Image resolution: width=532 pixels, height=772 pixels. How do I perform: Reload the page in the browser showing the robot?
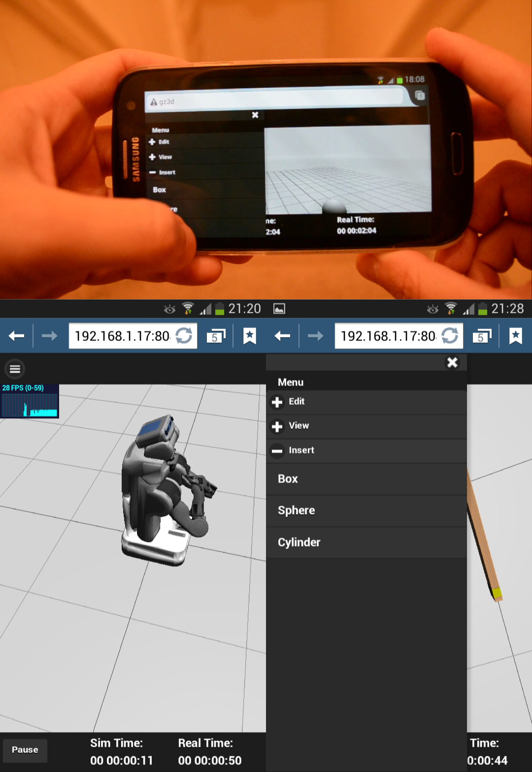[x=184, y=336]
